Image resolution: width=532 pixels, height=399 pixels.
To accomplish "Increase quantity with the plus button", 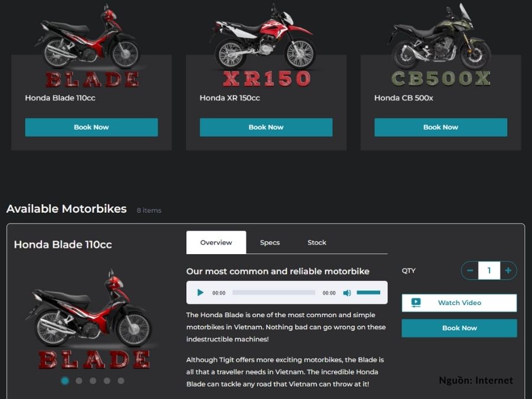I will tap(508, 270).
